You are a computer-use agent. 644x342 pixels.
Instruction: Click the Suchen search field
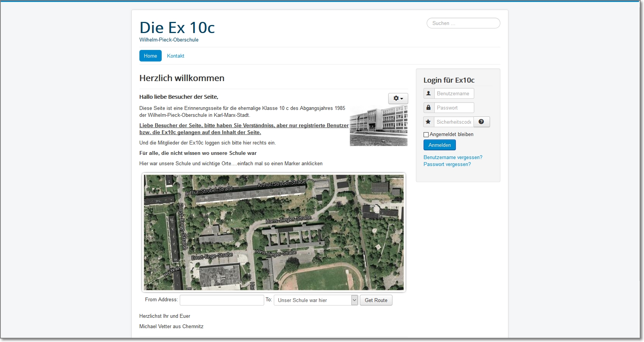pos(463,23)
